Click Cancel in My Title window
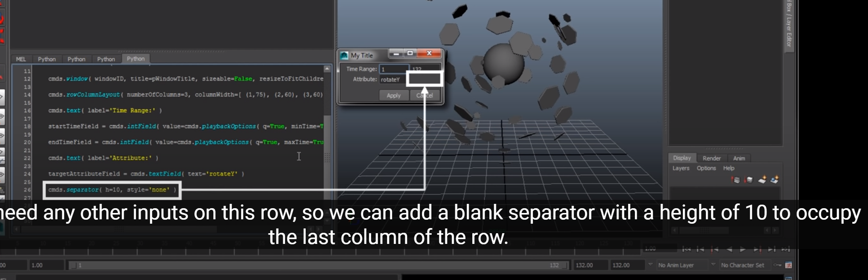This screenshot has width=868, height=280. [424, 96]
